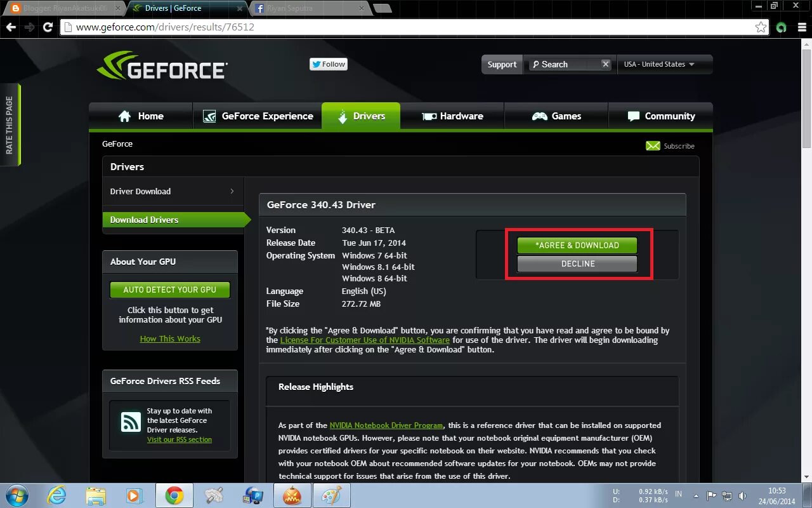This screenshot has height=508, width=812.
Task: Open the Windows Start menu
Action: tap(17, 495)
